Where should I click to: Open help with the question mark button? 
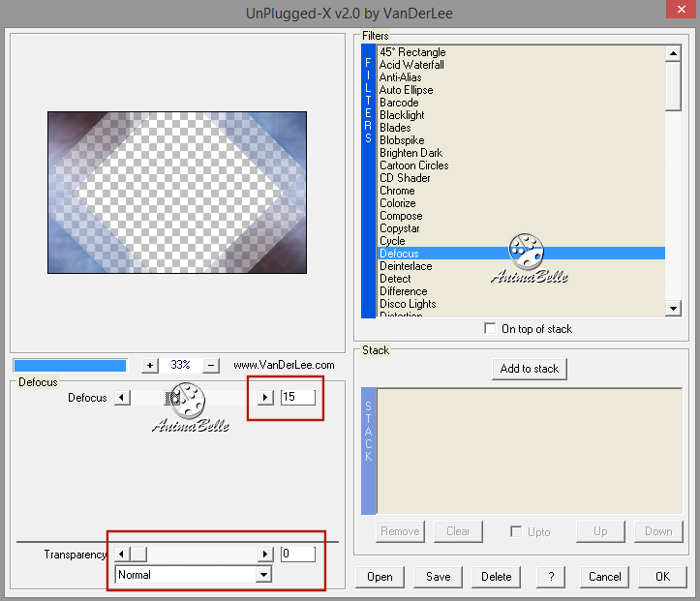(550, 577)
